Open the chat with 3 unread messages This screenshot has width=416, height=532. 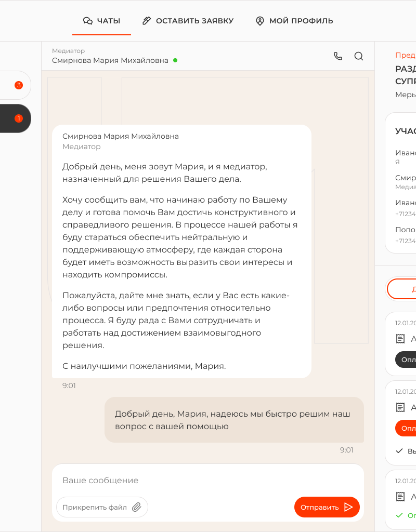tap(15, 85)
